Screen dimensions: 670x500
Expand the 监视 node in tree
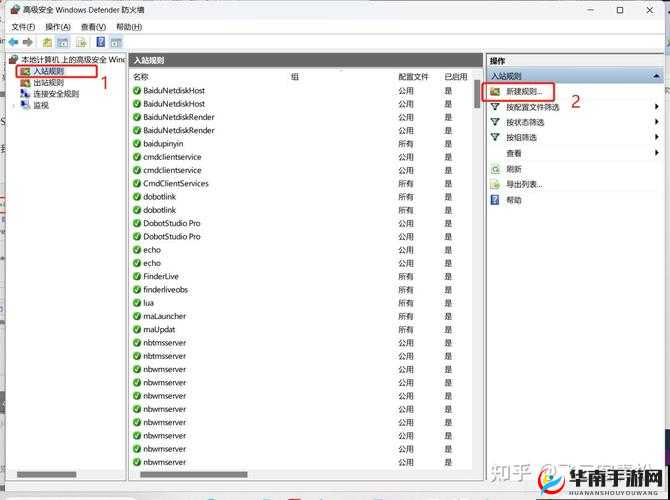click(13, 105)
